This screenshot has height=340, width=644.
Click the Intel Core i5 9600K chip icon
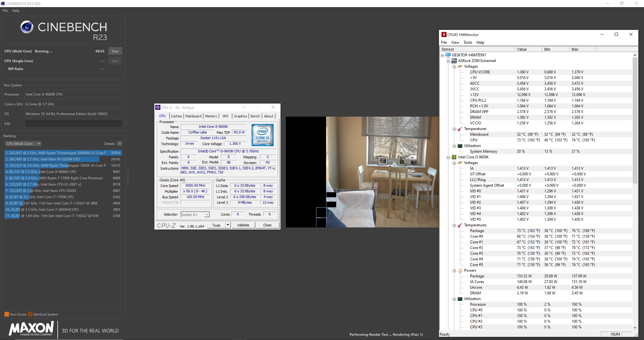click(x=454, y=157)
